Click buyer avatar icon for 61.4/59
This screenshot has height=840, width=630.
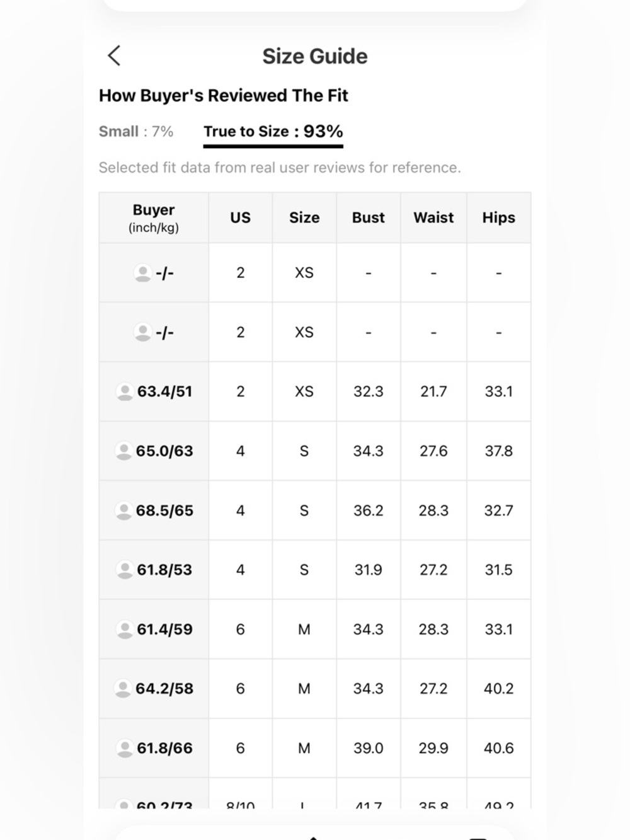click(x=125, y=630)
